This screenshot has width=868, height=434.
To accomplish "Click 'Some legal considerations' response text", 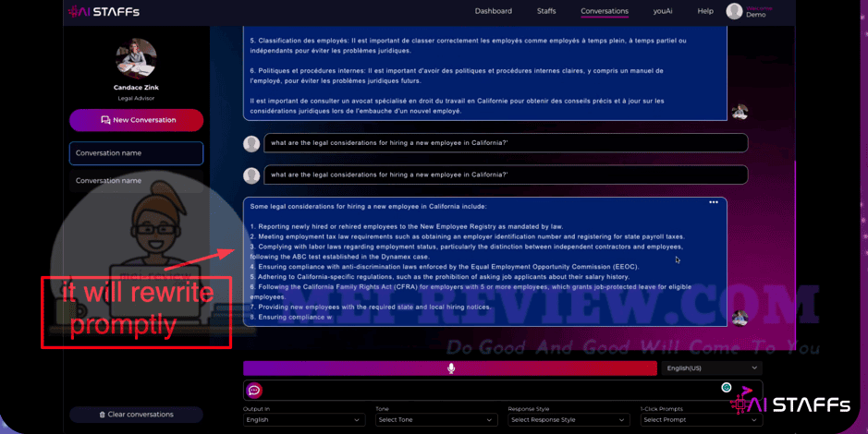I will (368, 207).
